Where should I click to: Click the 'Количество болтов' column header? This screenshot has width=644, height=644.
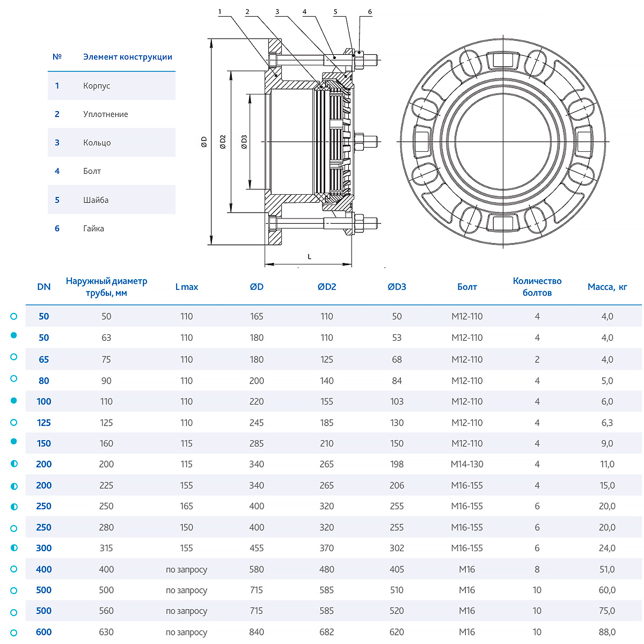point(537,287)
